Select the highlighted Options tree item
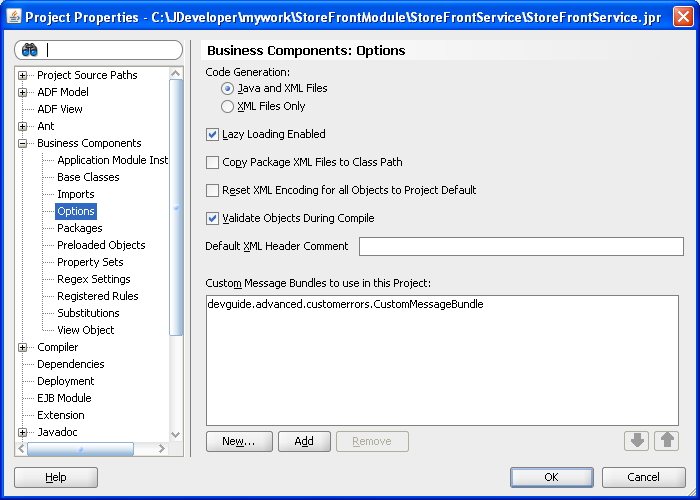 (x=76, y=211)
